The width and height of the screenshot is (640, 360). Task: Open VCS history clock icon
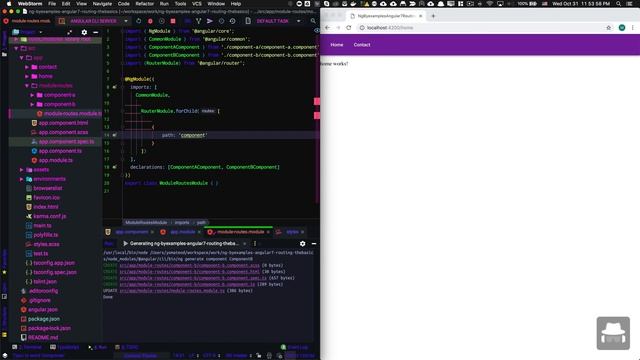click(x=233, y=21)
